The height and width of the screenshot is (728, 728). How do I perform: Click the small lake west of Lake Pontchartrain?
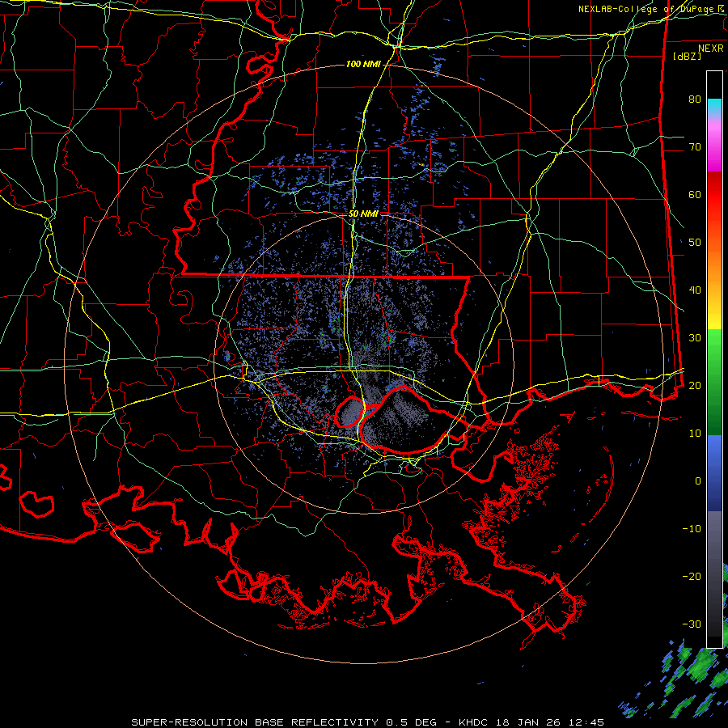pos(349,413)
